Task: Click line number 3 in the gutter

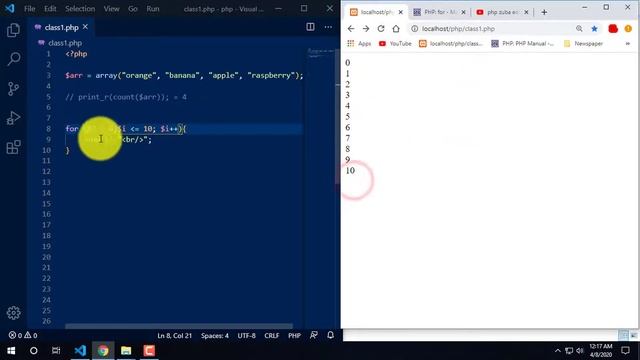Action: click(49, 75)
